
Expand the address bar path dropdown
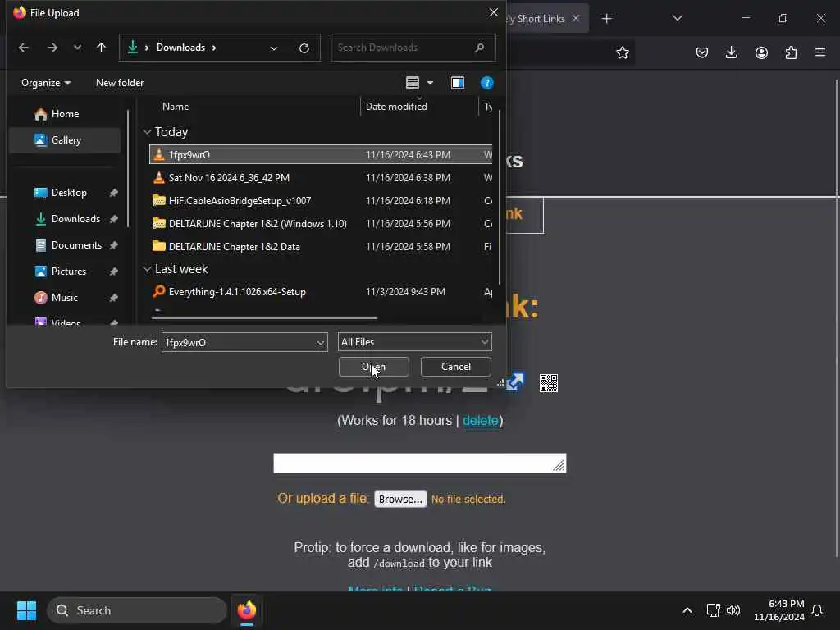pos(274,48)
